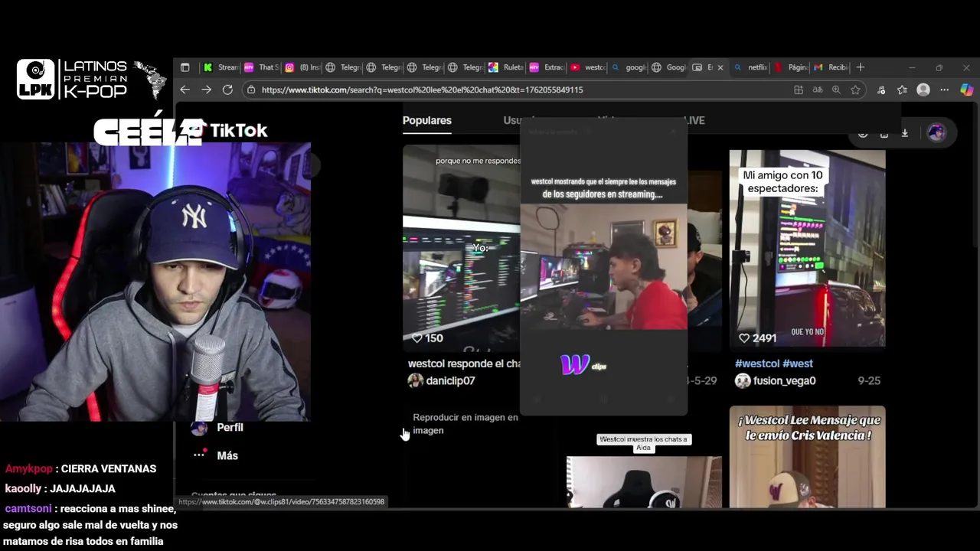Switch to the Extrac tab
This screenshot has width=980, height=551.
coord(547,67)
